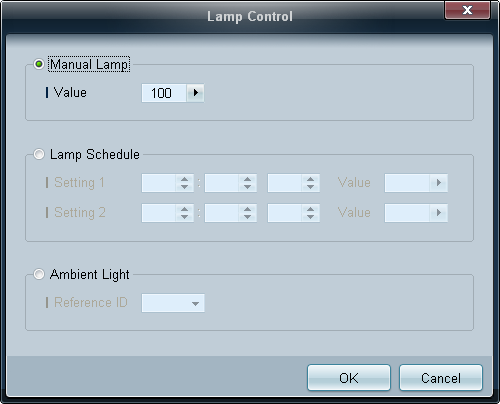Viewport: 500px width, 404px height.
Task: Click the OK button
Action: click(349, 378)
